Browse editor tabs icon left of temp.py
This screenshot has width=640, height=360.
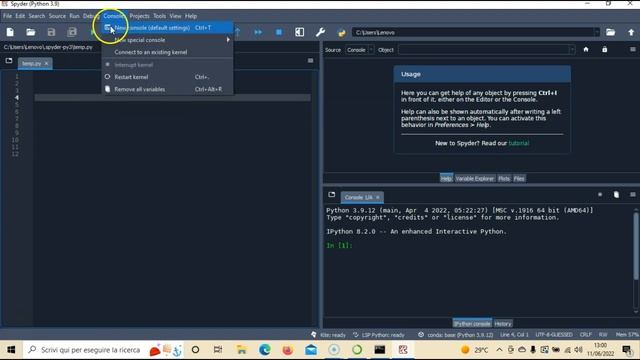pos(9,60)
